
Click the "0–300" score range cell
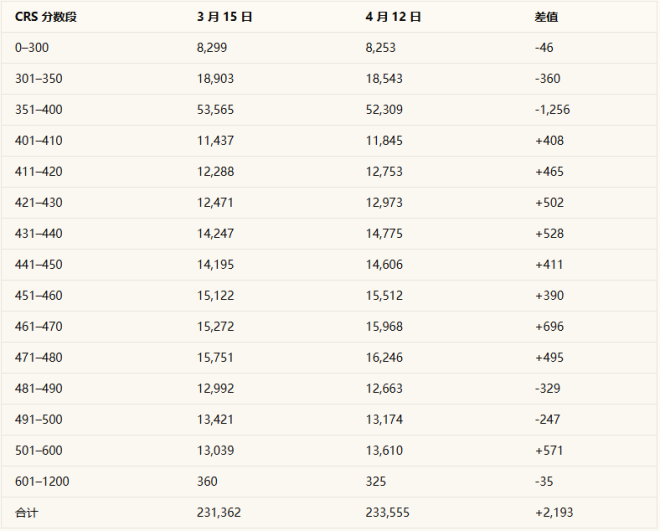(30, 47)
